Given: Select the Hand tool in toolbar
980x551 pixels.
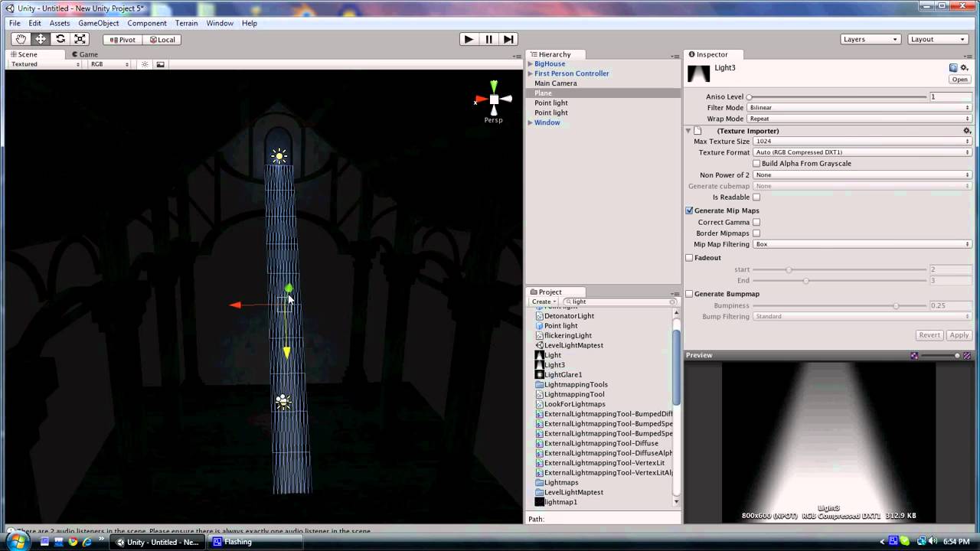Looking at the screenshot, I should 21,39.
